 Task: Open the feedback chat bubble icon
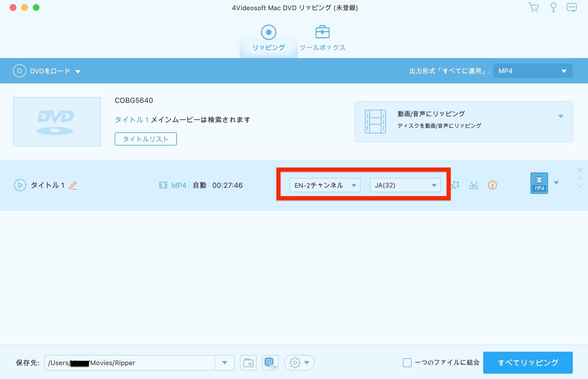[571, 8]
